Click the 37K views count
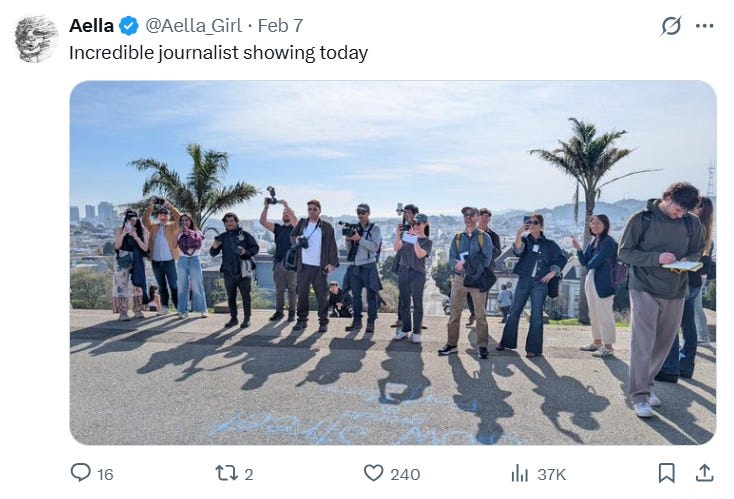The width and height of the screenshot is (734, 499). pyautogui.click(x=551, y=474)
